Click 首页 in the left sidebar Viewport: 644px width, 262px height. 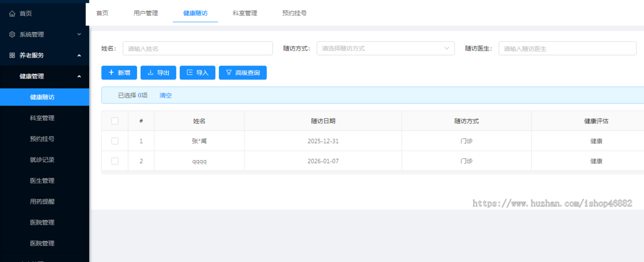[26, 13]
